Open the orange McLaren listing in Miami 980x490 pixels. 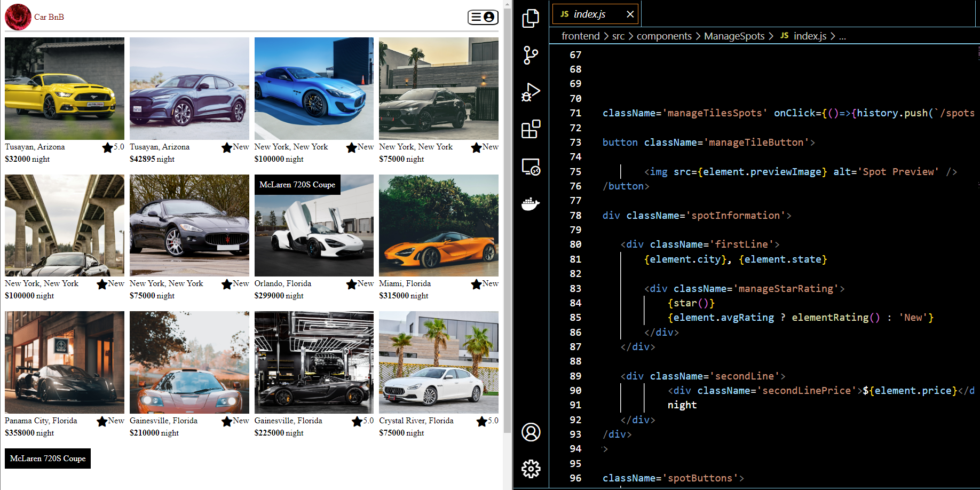click(438, 225)
